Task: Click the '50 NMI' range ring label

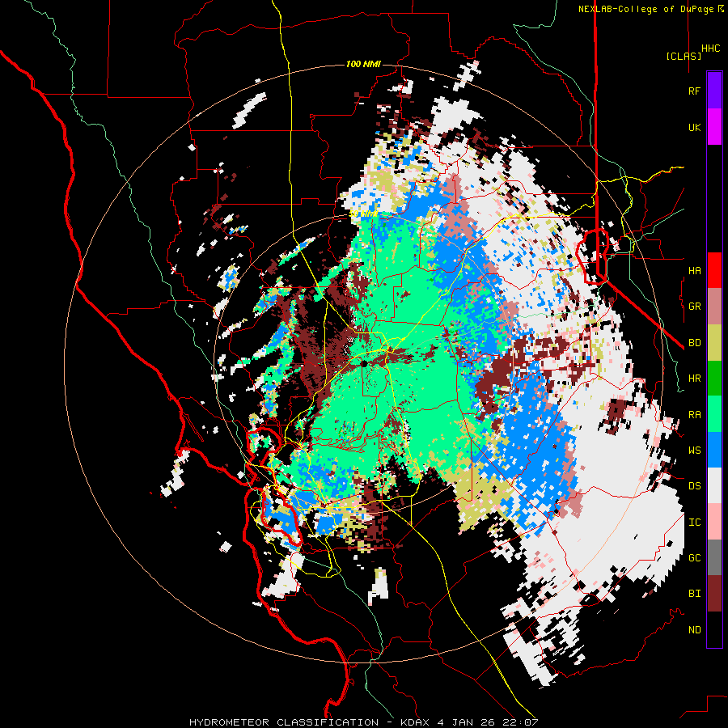Action: [x=363, y=214]
